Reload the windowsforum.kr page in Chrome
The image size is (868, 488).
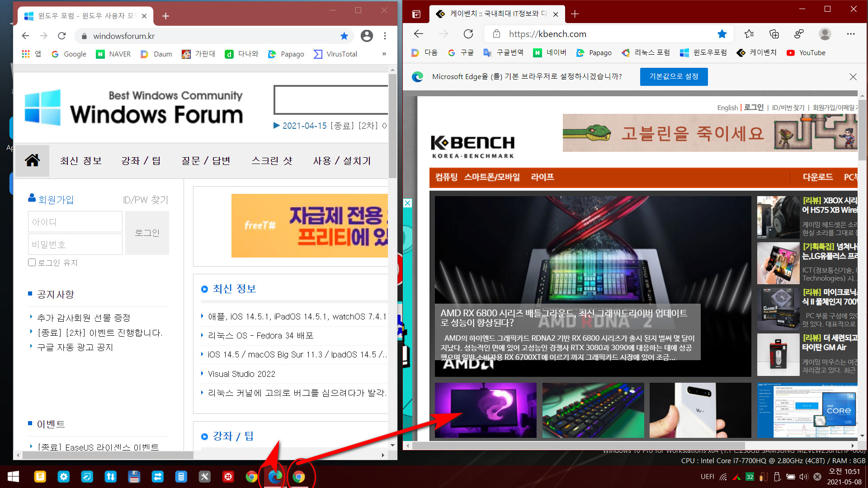click(62, 36)
